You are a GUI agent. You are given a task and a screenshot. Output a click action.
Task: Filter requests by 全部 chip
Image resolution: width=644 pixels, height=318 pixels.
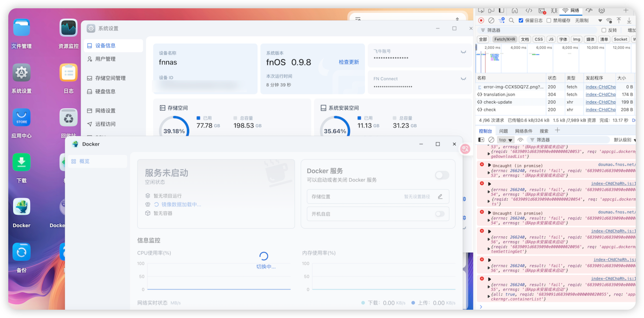[483, 40]
